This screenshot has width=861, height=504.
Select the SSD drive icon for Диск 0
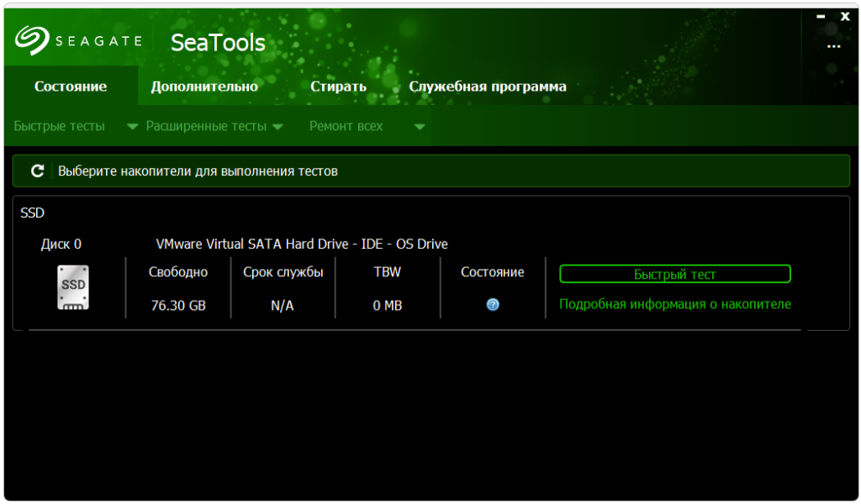(x=73, y=288)
